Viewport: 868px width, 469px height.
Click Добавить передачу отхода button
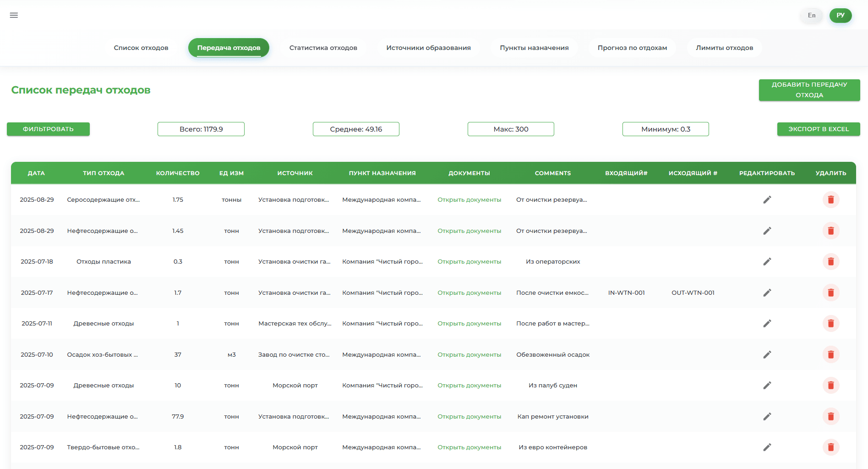(x=809, y=90)
